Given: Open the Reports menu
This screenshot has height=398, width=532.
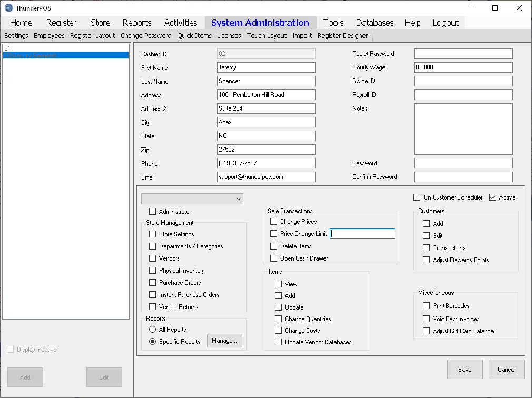Looking at the screenshot, I should click(x=136, y=23).
